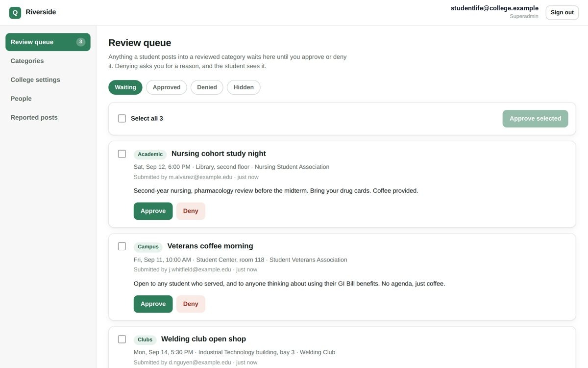Approve the Nursing cohort study night post
This screenshot has width=588, height=368.
153,211
